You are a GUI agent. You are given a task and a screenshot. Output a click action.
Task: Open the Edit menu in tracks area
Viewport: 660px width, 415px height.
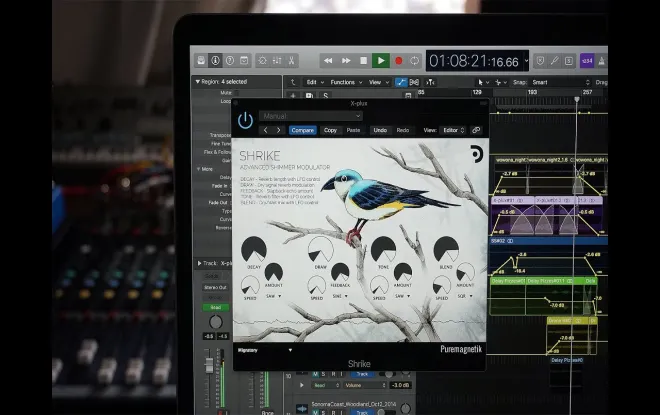(314, 82)
